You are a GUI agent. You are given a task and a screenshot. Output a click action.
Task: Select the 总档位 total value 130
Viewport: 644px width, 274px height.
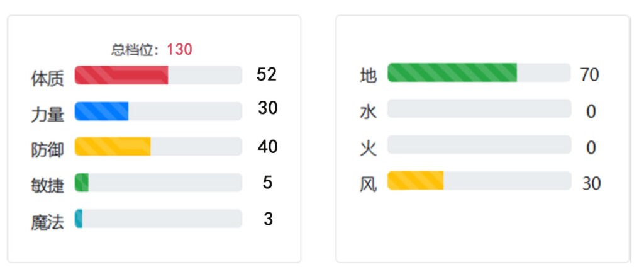pyautogui.click(x=179, y=50)
